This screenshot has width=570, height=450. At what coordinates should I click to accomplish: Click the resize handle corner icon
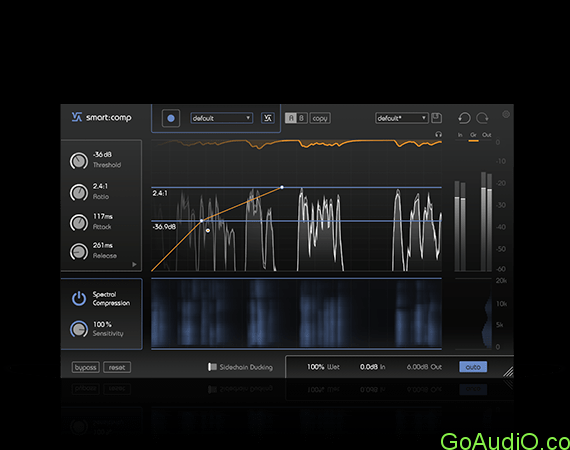508,372
